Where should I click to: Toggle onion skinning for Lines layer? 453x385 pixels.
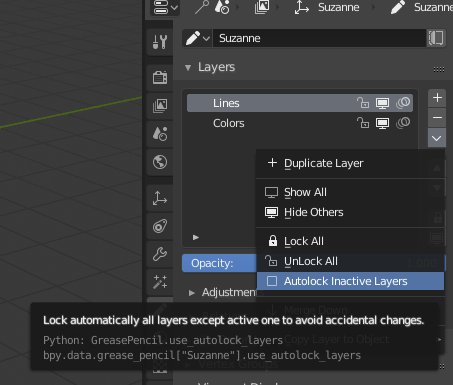point(403,103)
